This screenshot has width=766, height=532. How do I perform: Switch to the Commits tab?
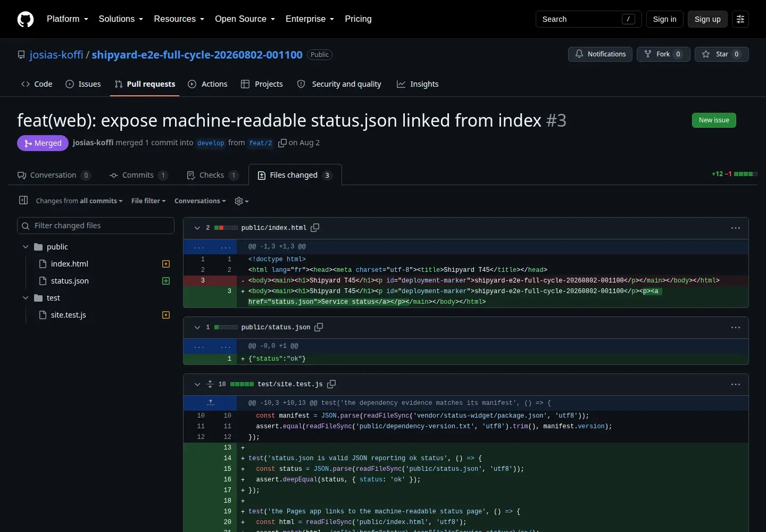pos(138,175)
